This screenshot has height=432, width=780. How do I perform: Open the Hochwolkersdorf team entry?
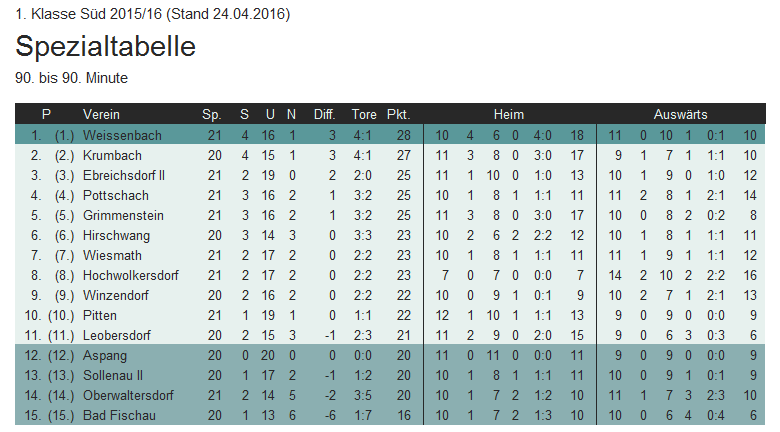pyautogui.click(x=131, y=275)
